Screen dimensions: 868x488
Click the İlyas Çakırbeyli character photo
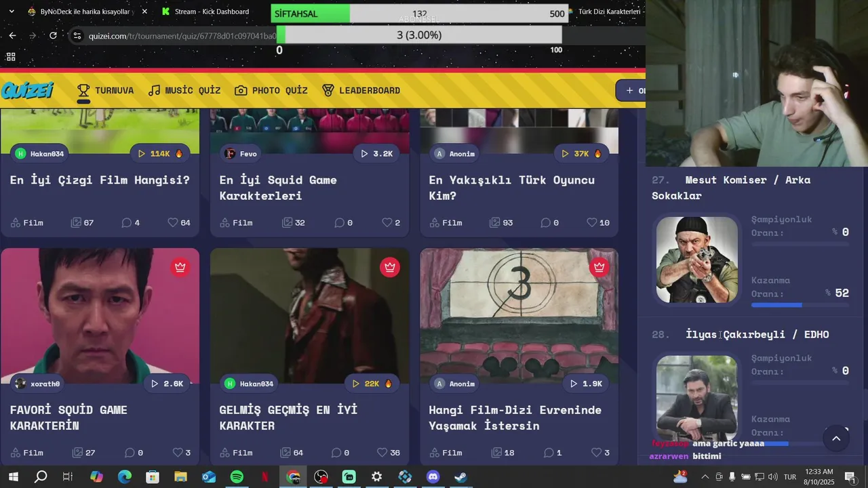tap(696, 399)
